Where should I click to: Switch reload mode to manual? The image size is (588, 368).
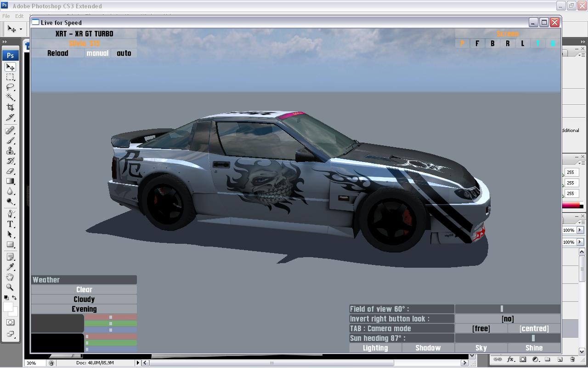pyautogui.click(x=98, y=53)
